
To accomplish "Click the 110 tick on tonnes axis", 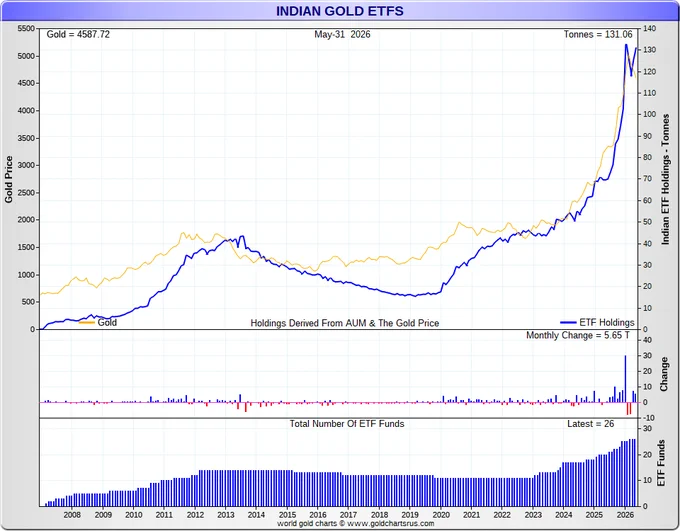I will point(649,93).
